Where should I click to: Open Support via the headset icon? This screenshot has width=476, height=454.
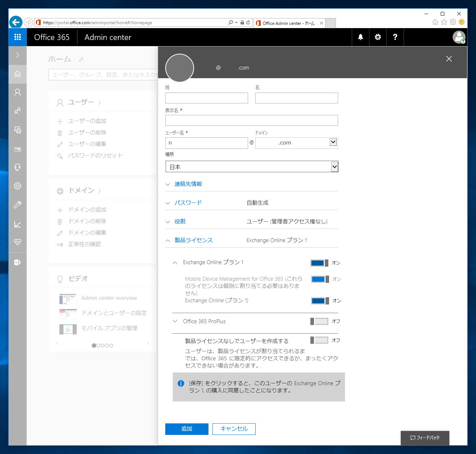tap(17, 167)
